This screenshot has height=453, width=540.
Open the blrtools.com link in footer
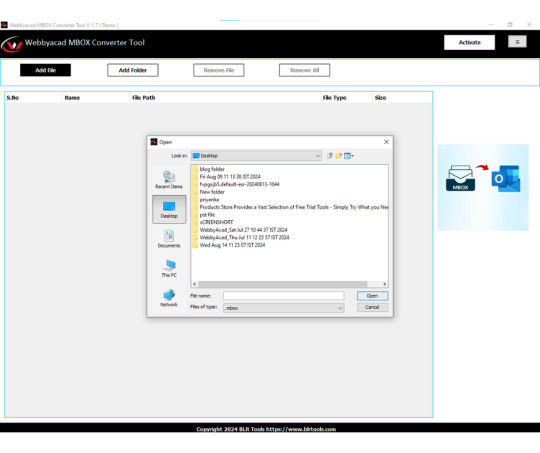point(301,429)
